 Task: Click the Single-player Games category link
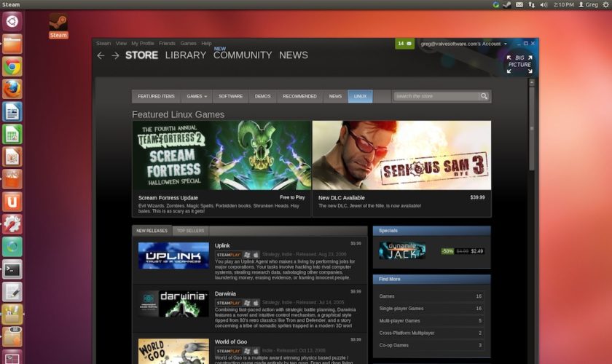[x=401, y=309]
